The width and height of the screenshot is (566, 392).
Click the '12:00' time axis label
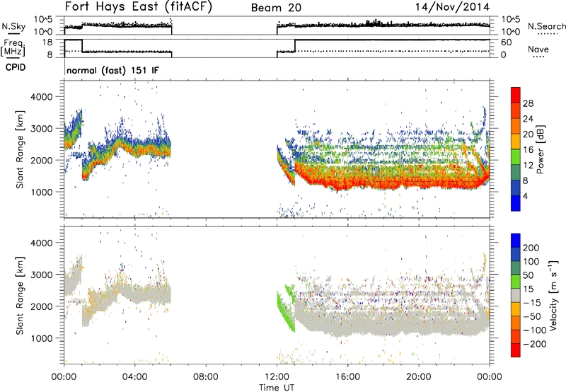pos(277,377)
